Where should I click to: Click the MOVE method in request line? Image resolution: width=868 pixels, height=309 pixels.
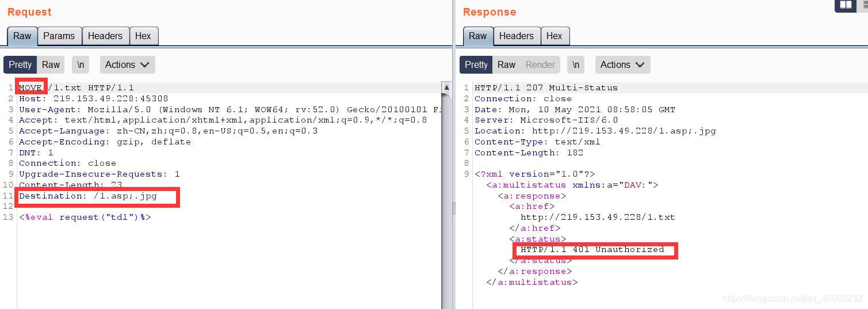click(30, 87)
